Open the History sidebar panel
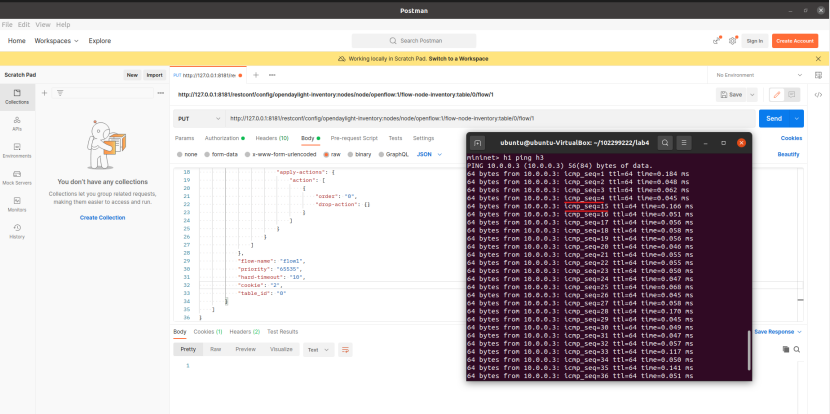830x414 pixels. [x=17, y=231]
